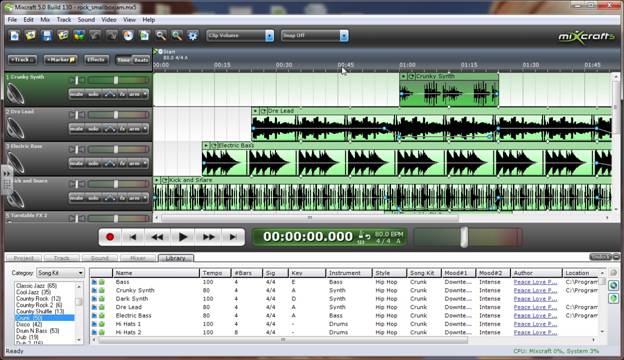This screenshot has width=624, height=360.
Task: Open the Category Song Kit dropdown
Action: click(x=60, y=273)
